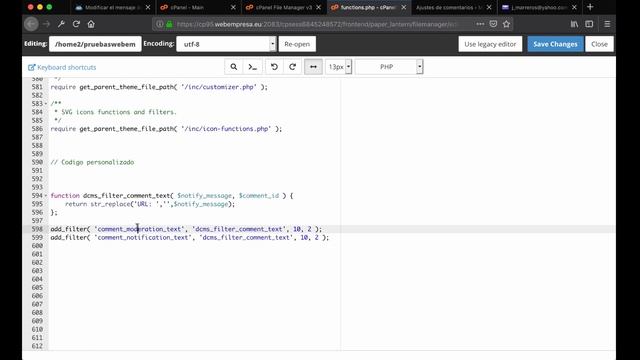Click the Re-open button
This screenshot has height=360, width=640.
coord(297,44)
